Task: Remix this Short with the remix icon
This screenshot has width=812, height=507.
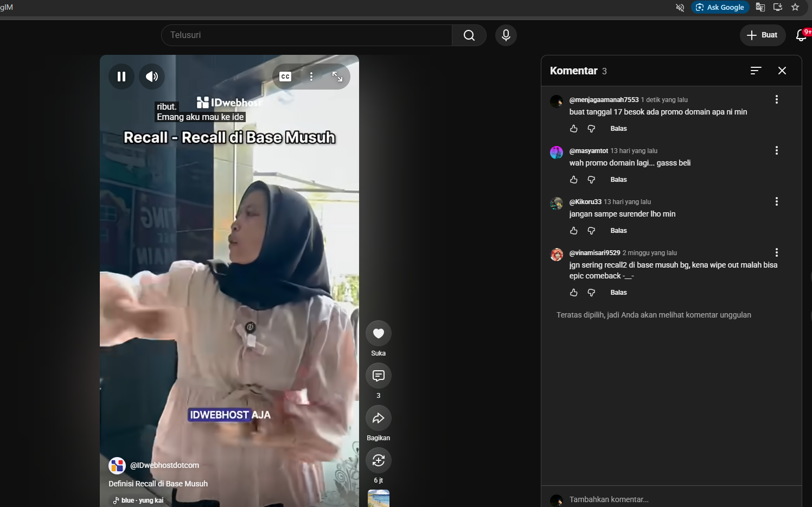Action: (379, 460)
